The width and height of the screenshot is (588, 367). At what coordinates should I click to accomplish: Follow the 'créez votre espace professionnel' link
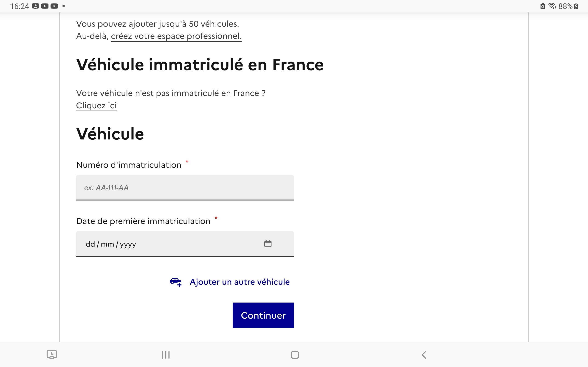coord(176,36)
